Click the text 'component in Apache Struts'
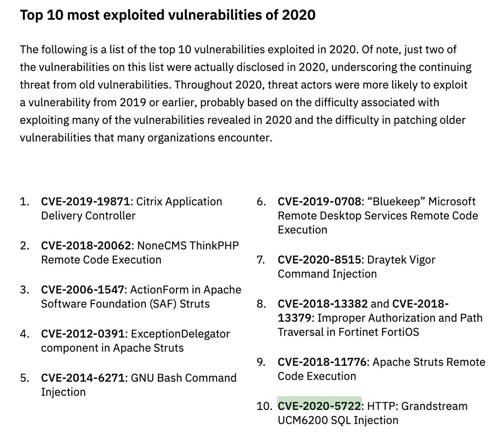Viewport: 491px width, 448px height. (112, 348)
